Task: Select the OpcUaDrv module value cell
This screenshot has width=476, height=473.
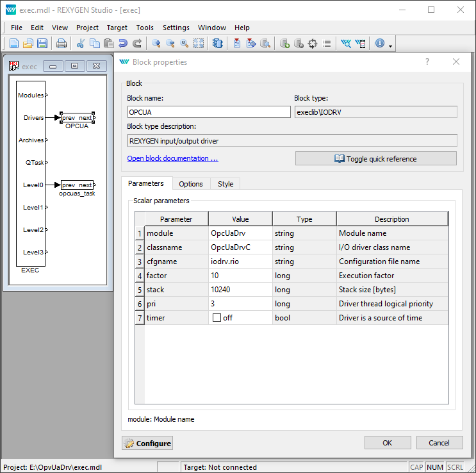Action: [240, 233]
